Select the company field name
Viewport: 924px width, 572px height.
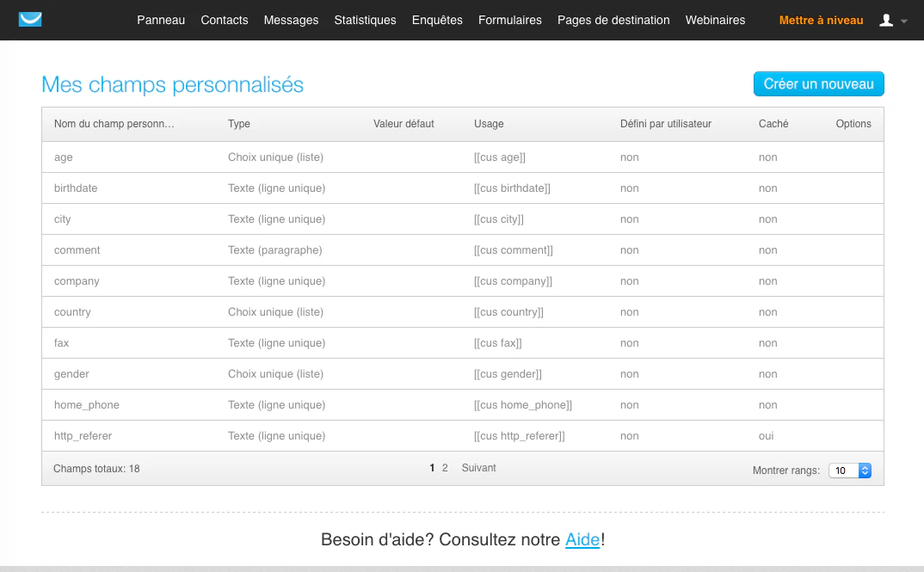(x=77, y=281)
